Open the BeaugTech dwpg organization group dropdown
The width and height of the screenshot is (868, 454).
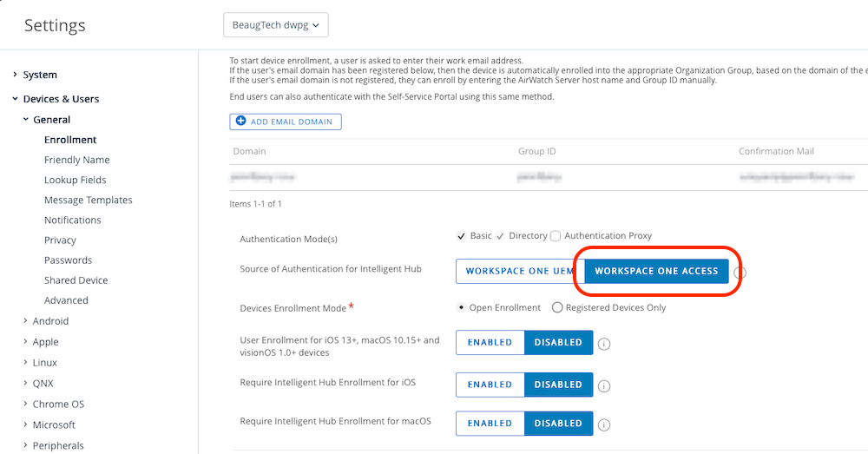[276, 25]
